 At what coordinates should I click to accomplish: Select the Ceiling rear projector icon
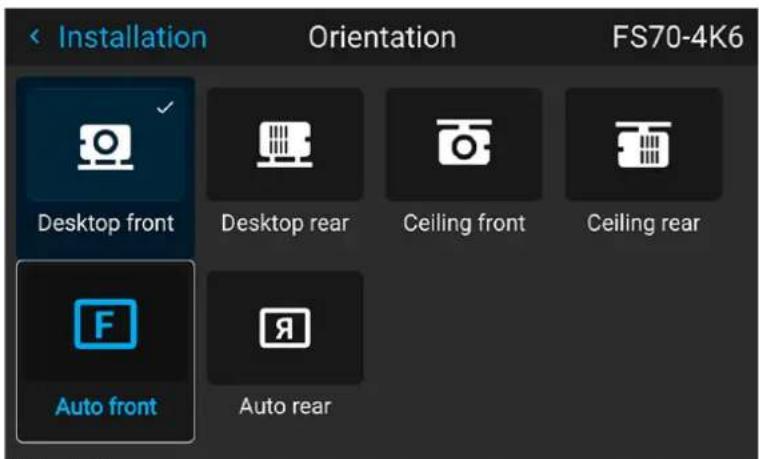(643, 144)
